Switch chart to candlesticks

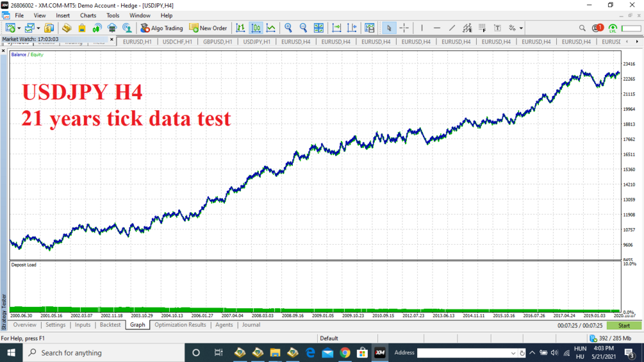(x=256, y=28)
